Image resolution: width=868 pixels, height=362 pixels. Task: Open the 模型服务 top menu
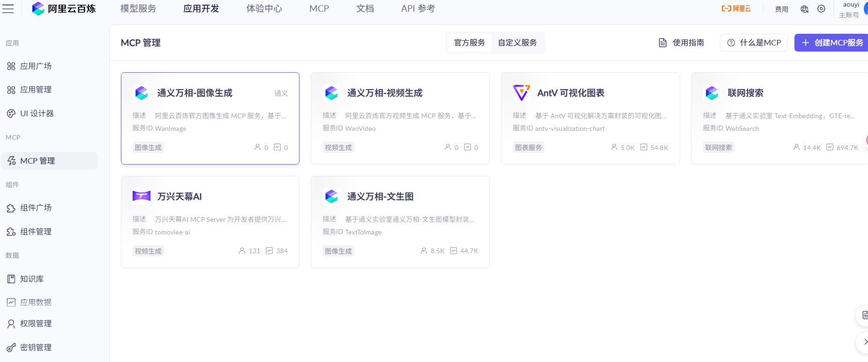click(138, 9)
